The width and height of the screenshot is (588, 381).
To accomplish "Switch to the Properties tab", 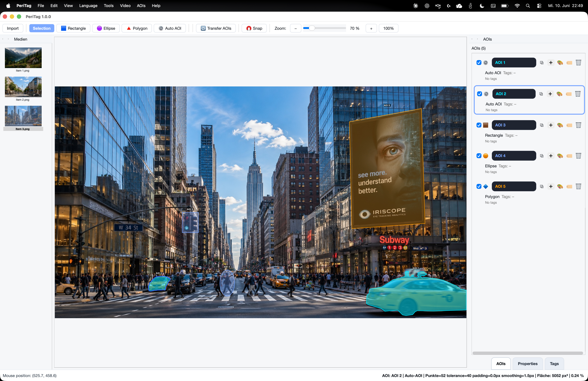I will [528, 364].
